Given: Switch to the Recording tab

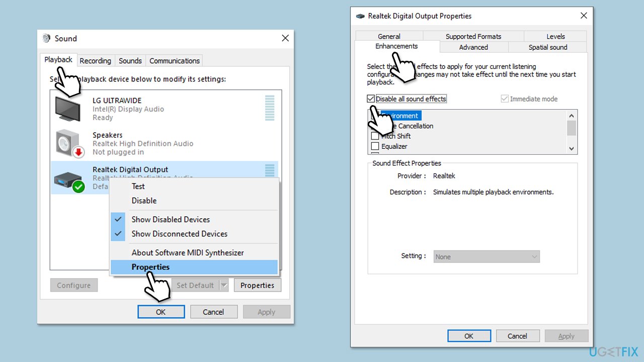Looking at the screenshot, I should tap(95, 61).
